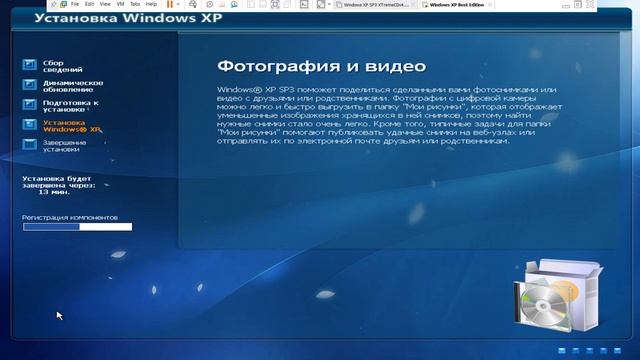Click the Регистрация компонентов label
Viewport: 640px width, 360px height.
pos(70,218)
